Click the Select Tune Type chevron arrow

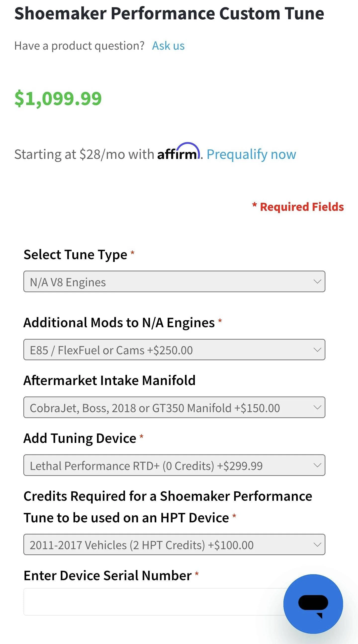coord(317,282)
